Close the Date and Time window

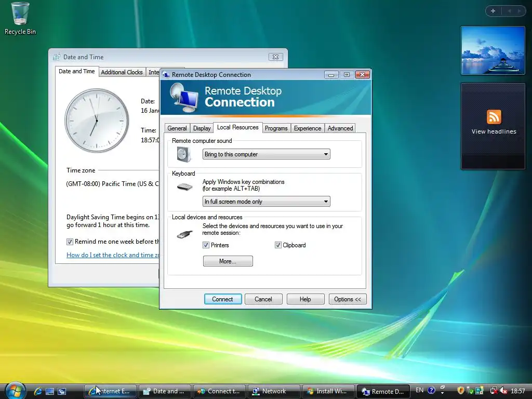275,57
